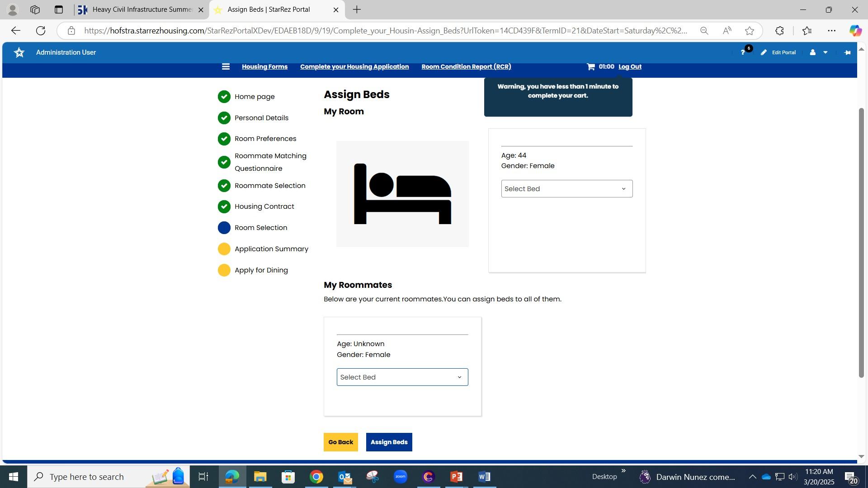Click the shopping cart icon
This screenshot has width=868, height=488.
pos(590,67)
